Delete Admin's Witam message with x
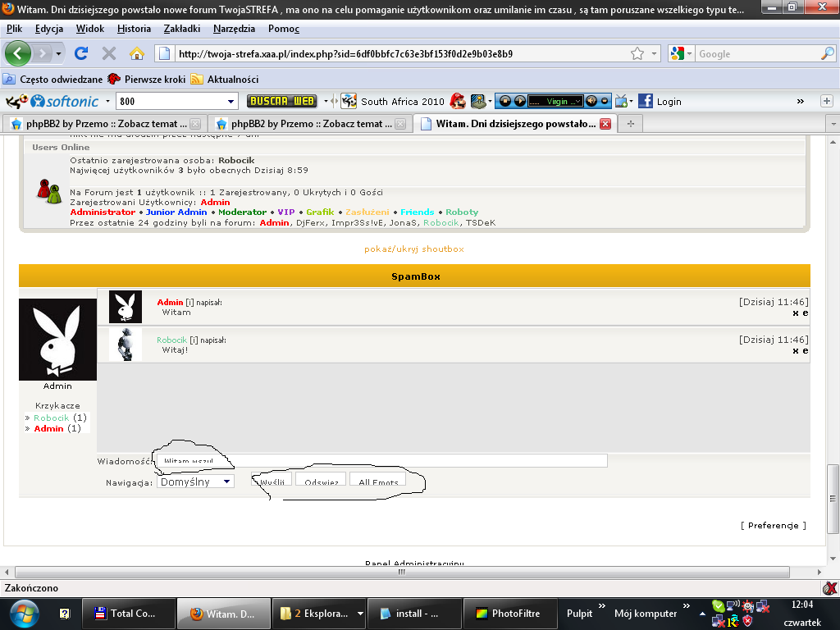Screen dimensions: 840x630 point(796,313)
